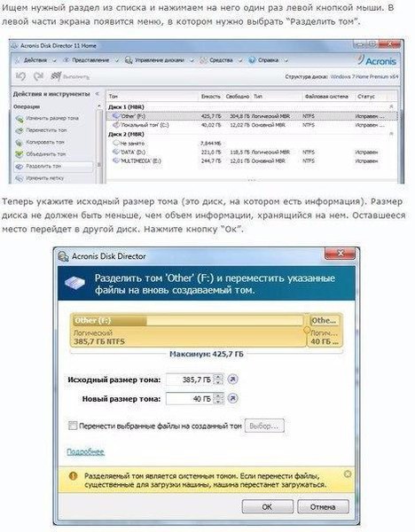The image size is (415, 532).
Task: Select Объединить том operation
Action: [x=41, y=154]
